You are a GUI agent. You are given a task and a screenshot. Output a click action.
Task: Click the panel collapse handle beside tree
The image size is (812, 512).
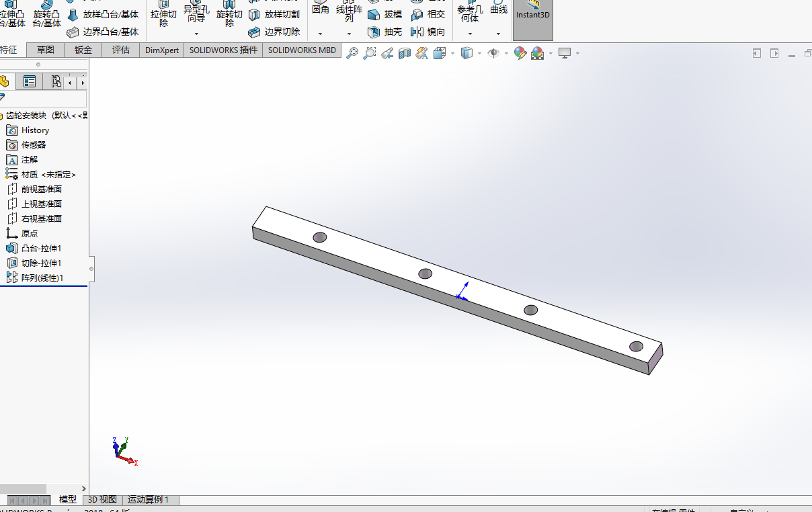91,269
